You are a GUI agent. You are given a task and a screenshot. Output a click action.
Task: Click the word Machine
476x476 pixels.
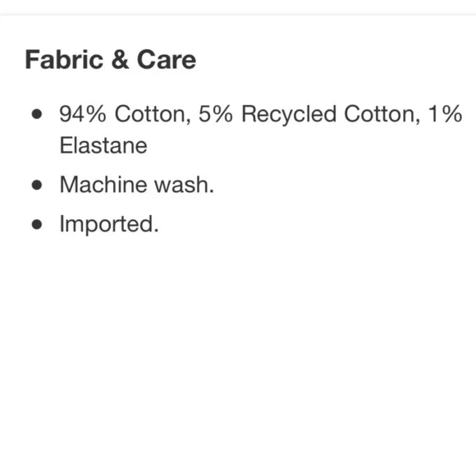click(103, 185)
